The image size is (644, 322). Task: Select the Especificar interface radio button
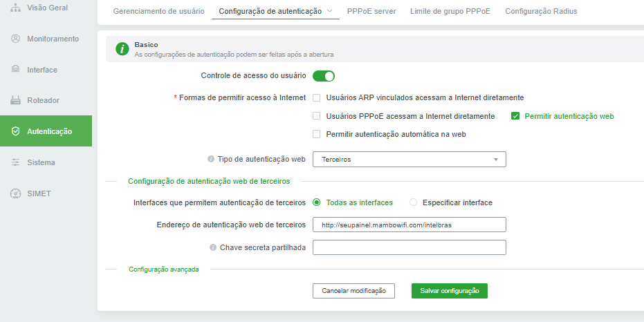414,202
